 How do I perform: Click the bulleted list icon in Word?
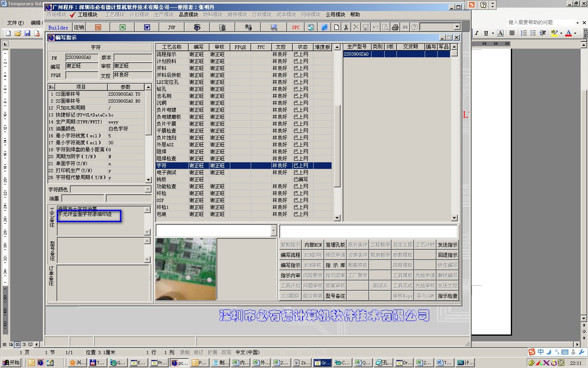point(533,33)
